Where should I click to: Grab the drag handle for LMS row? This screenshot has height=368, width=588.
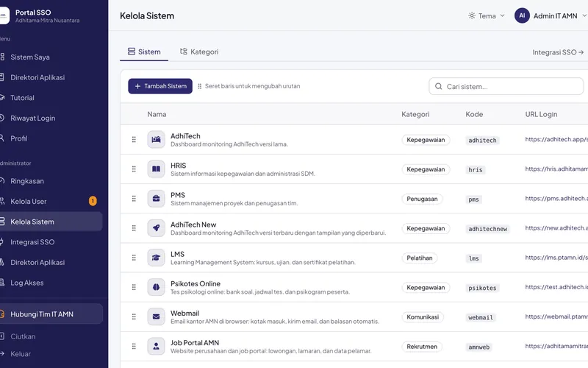point(134,258)
